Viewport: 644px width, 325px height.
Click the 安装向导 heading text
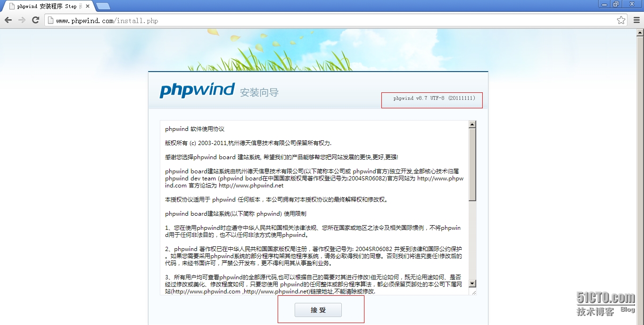coord(259,92)
